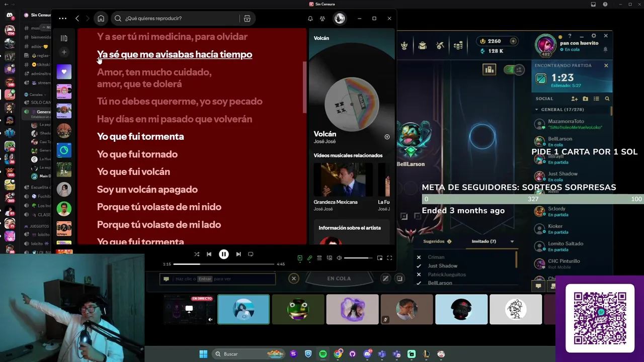The image size is (644, 362).
Task: Buy RP with plus button
Action: 513,41
